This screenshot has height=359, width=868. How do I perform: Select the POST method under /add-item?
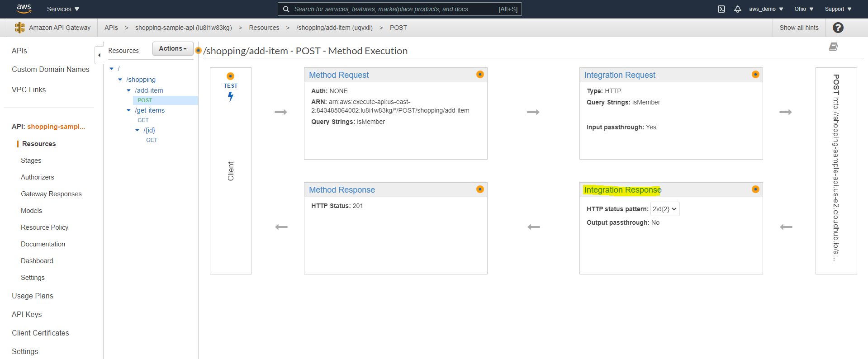tap(145, 100)
